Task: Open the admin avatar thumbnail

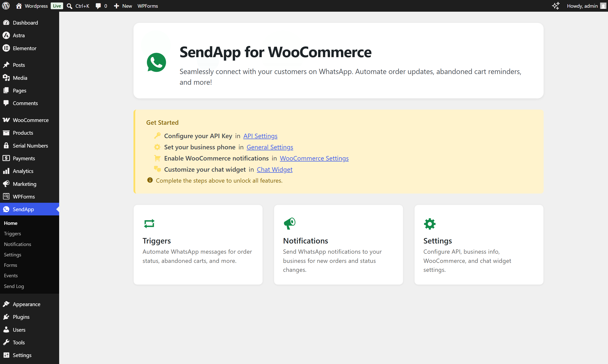Action: pos(603,6)
